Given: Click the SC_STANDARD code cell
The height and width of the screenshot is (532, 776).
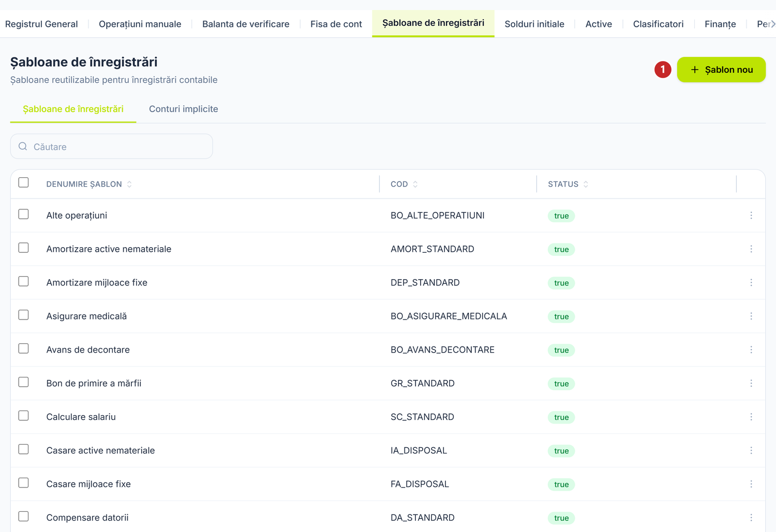Looking at the screenshot, I should [x=422, y=417].
